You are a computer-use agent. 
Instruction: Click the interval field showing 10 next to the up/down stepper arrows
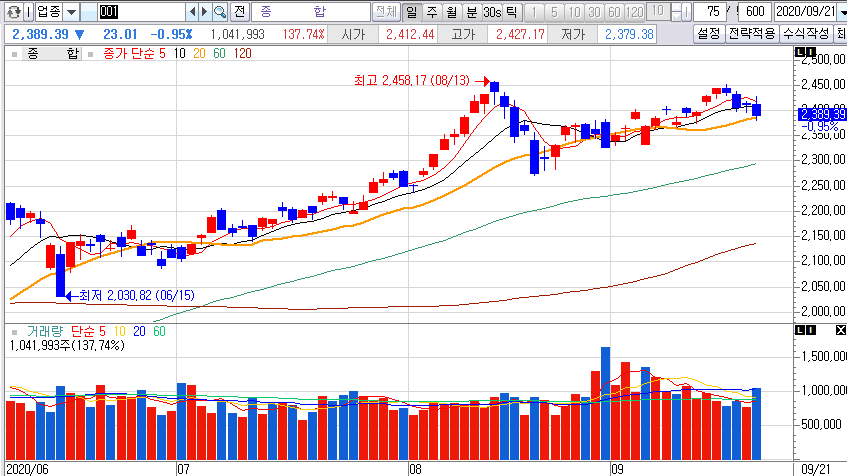(658, 11)
